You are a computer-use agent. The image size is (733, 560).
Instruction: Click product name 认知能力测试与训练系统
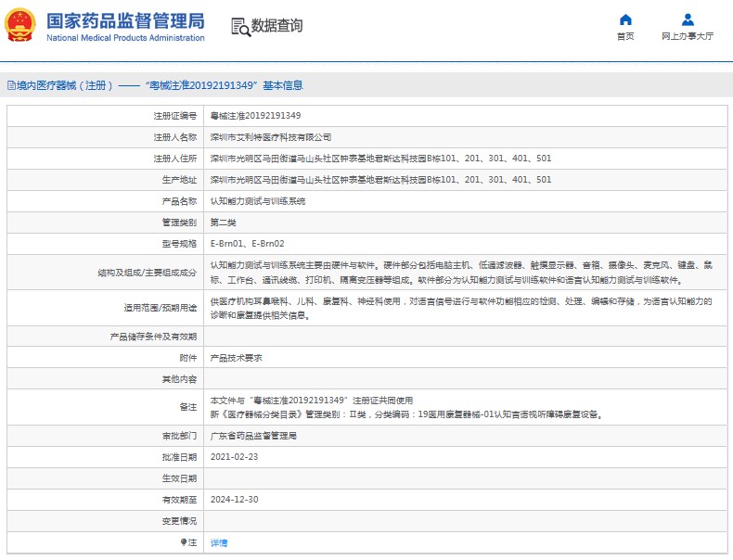click(258, 201)
